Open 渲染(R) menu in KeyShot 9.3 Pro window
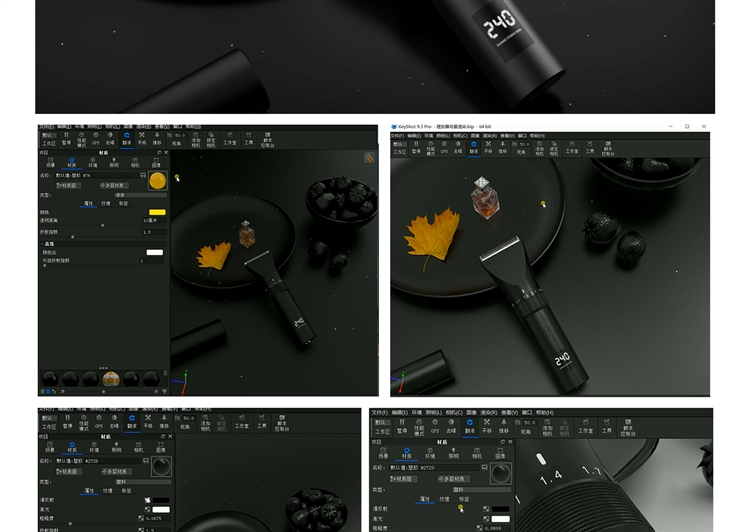Screen dimensions: 750x532 click(489, 136)
